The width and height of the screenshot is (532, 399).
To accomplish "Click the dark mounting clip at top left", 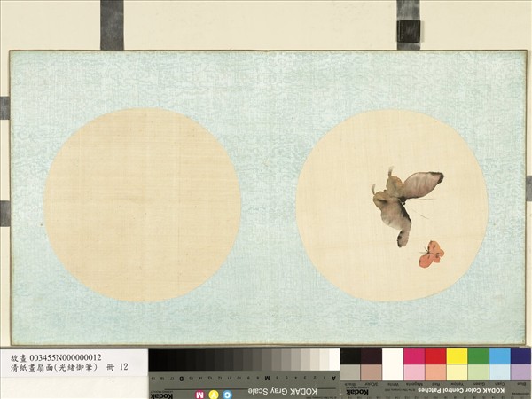I will (x=112, y=24).
